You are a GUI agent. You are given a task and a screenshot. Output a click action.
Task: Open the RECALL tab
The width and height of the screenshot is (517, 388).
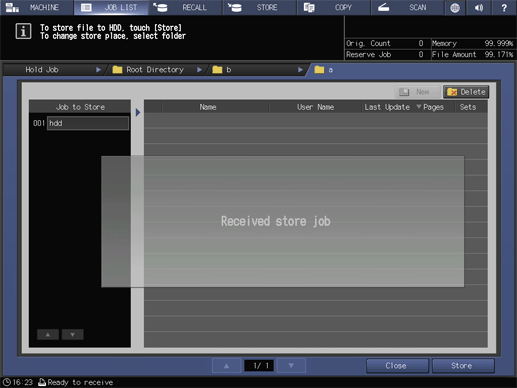pos(185,7)
